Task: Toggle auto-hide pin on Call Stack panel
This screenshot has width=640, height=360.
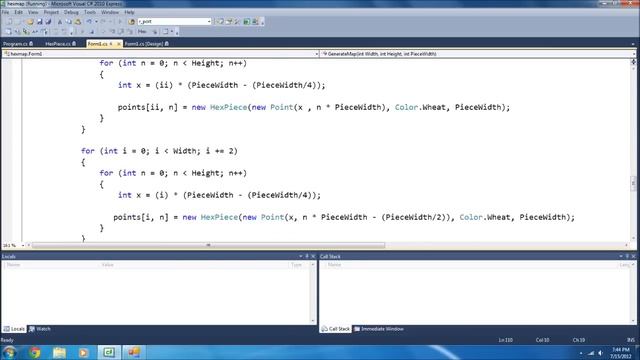Action: [627, 256]
